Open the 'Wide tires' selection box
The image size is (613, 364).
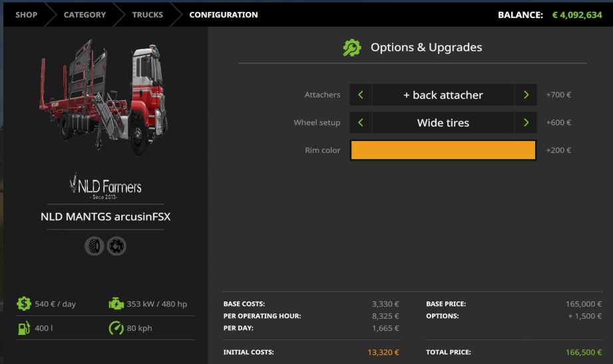(x=443, y=123)
